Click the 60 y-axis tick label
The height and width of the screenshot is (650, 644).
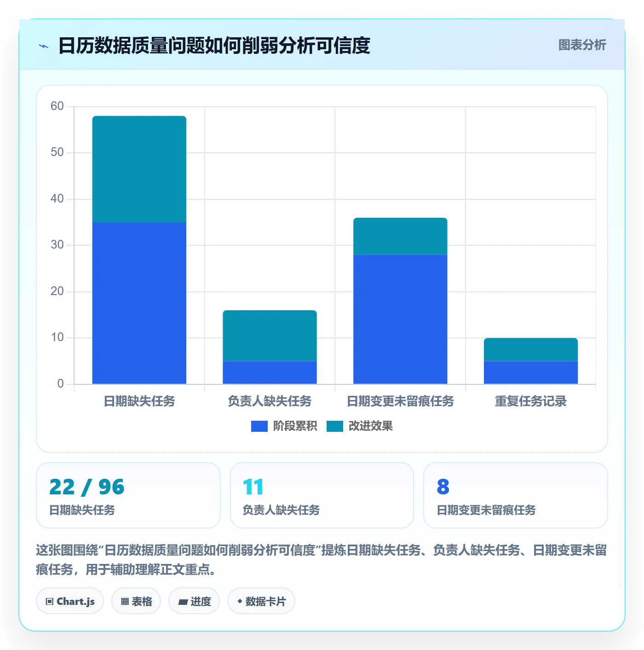point(57,106)
